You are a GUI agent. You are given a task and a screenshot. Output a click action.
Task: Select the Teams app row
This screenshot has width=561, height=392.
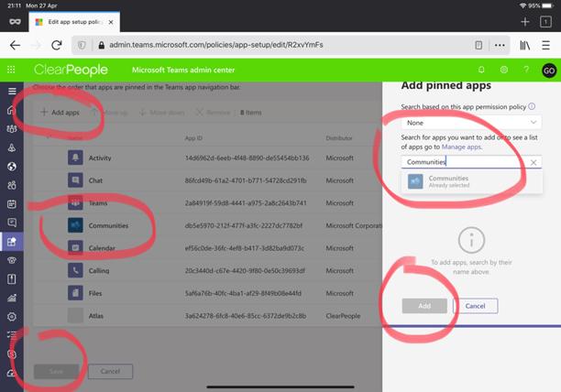click(207, 203)
